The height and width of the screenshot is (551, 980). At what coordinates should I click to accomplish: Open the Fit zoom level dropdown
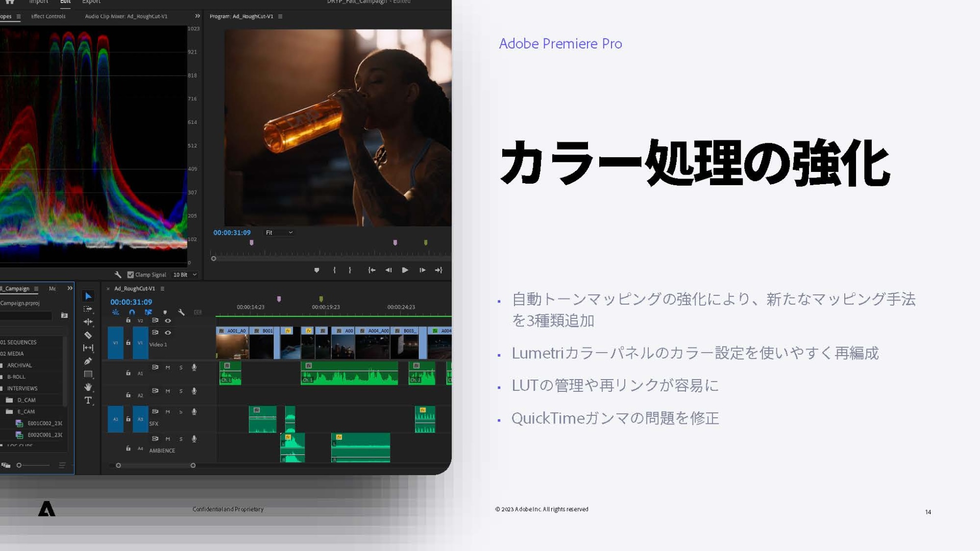coord(279,233)
